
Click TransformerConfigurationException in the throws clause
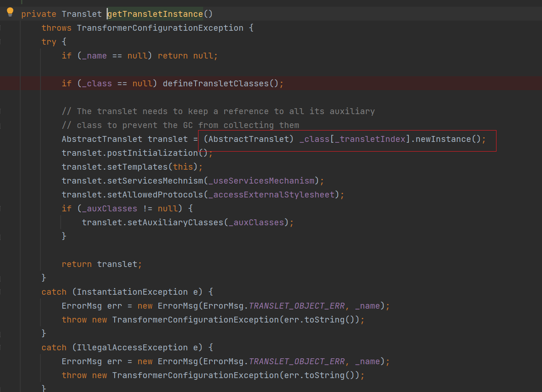click(160, 28)
